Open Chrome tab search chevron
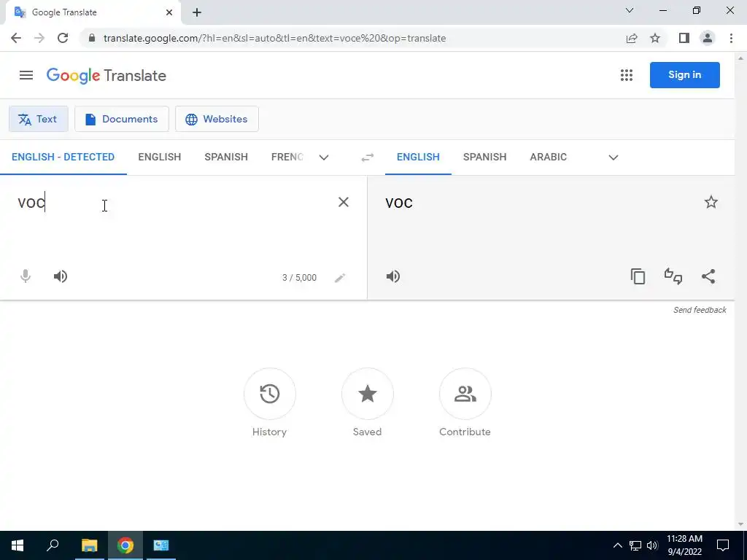The image size is (747, 560). 630,10
